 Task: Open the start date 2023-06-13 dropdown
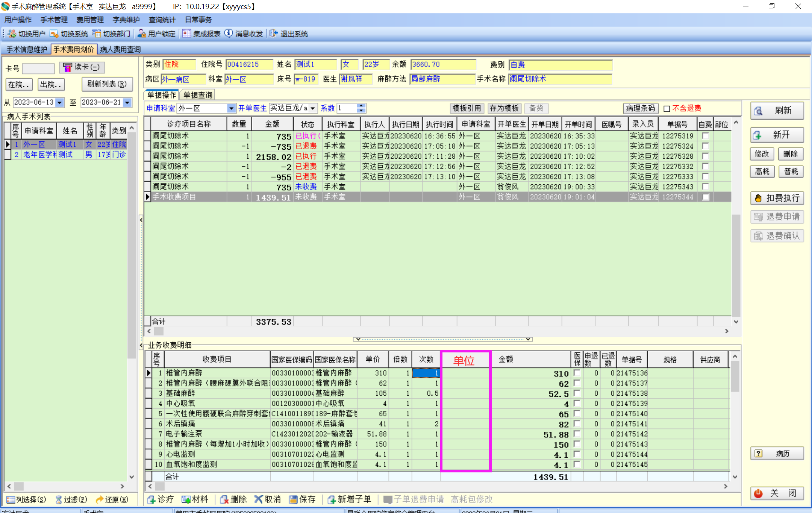(60, 102)
